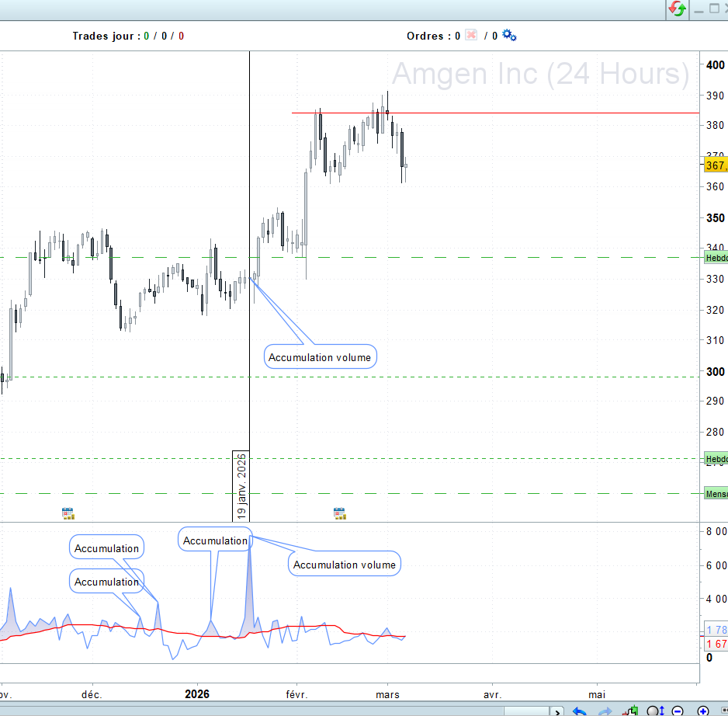Click the 300 price axis label
The height and width of the screenshot is (716, 728).
coord(715,372)
